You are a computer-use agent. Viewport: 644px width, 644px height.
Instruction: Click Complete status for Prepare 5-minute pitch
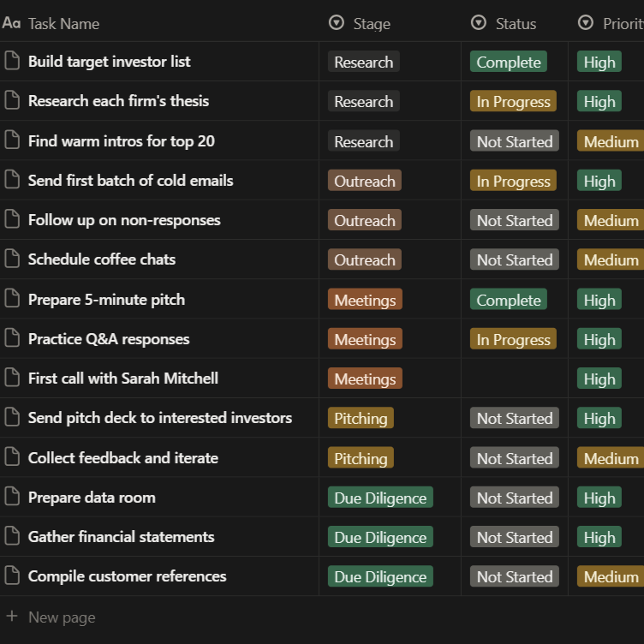point(509,300)
